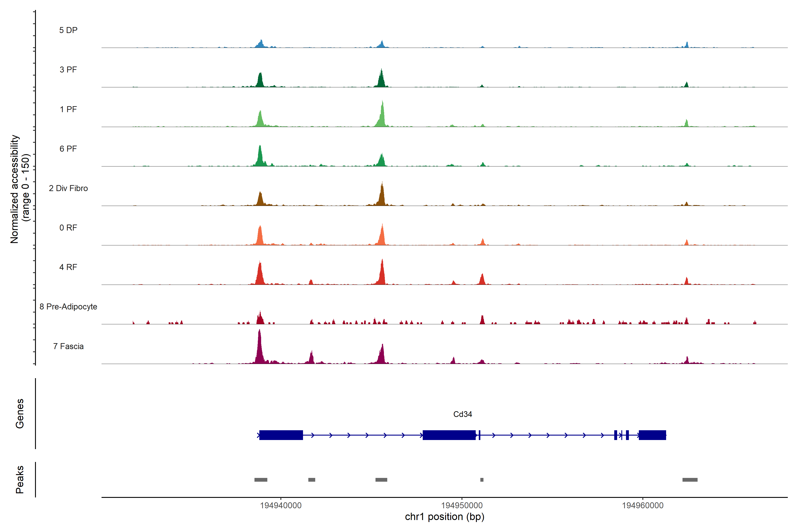798x532 pixels.
Task: Click the 1 PF track label
Action: [x=68, y=109]
